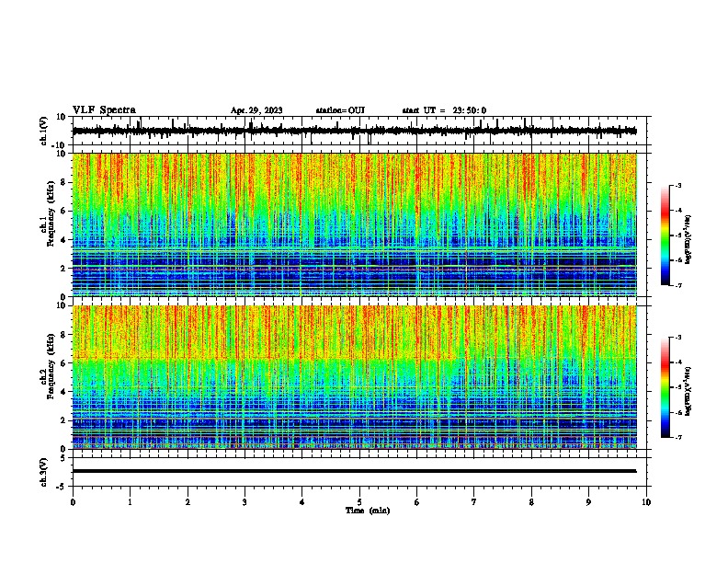Click the "ch.1(V)" waveform axis label
The height and width of the screenshot is (563, 728).
44,131
